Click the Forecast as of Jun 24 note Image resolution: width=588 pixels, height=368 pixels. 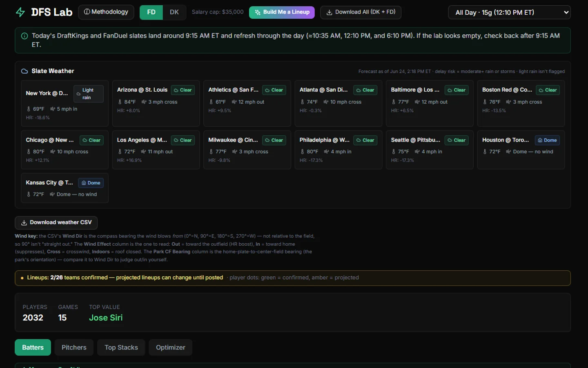(461, 72)
